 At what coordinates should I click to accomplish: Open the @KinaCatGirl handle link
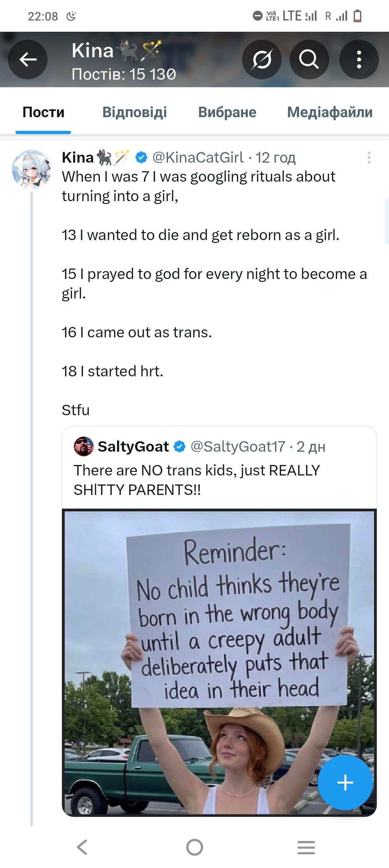[x=198, y=157]
